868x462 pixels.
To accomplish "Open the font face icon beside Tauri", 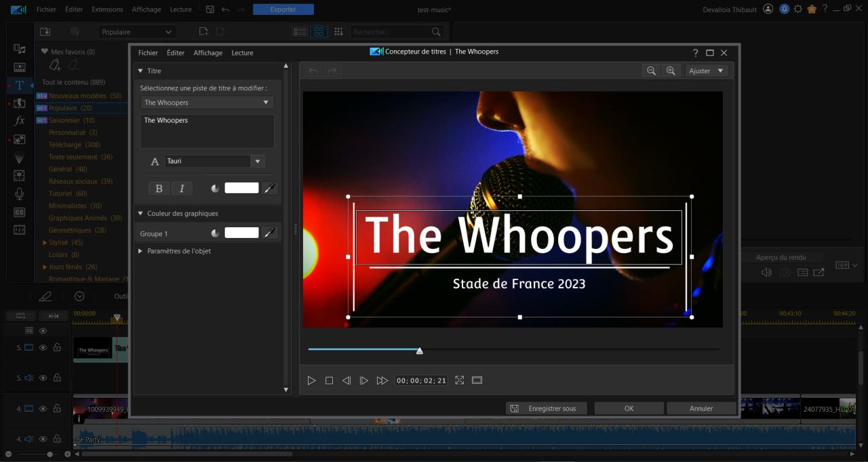I will tap(155, 161).
